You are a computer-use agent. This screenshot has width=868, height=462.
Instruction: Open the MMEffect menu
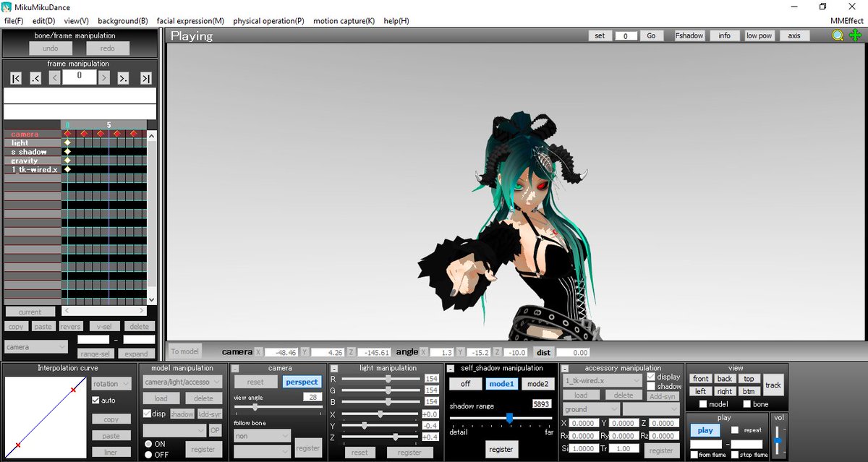tap(848, 21)
